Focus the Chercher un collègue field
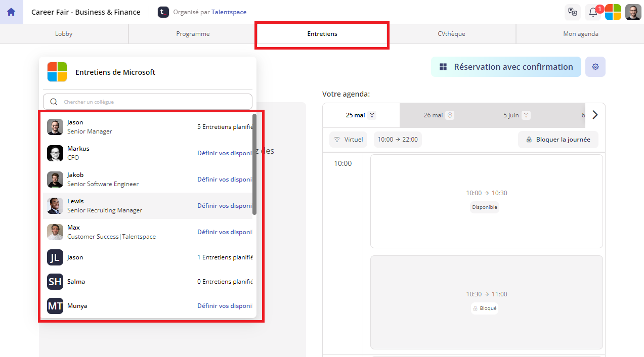 point(148,102)
